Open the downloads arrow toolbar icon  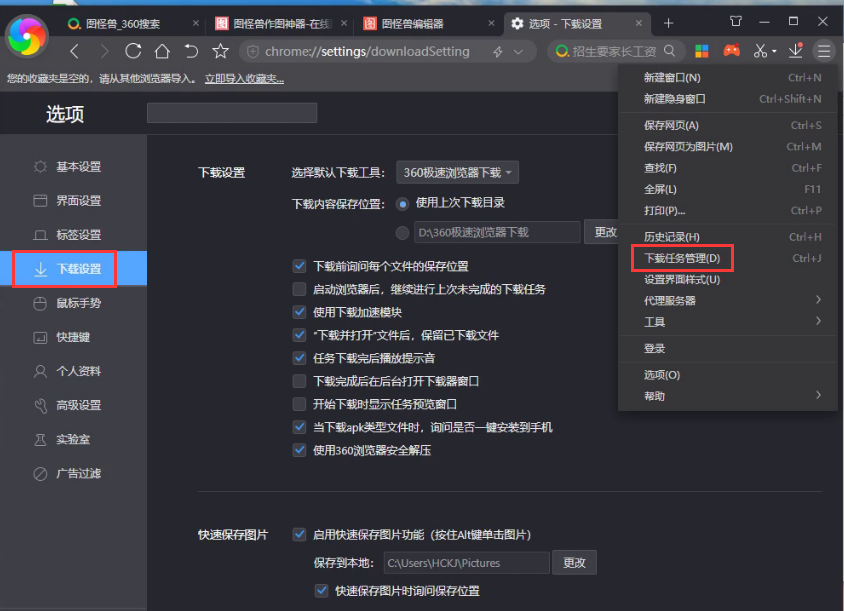click(x=796, y=51)
